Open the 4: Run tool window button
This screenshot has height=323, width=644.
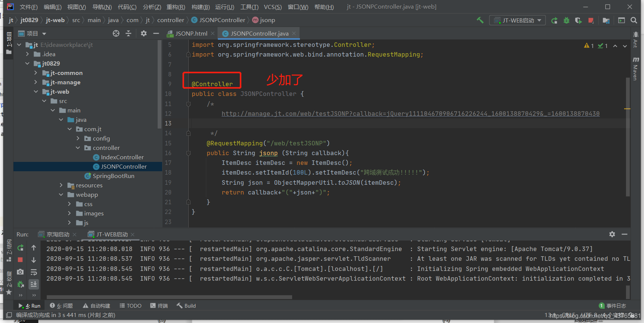coord(30,306)
